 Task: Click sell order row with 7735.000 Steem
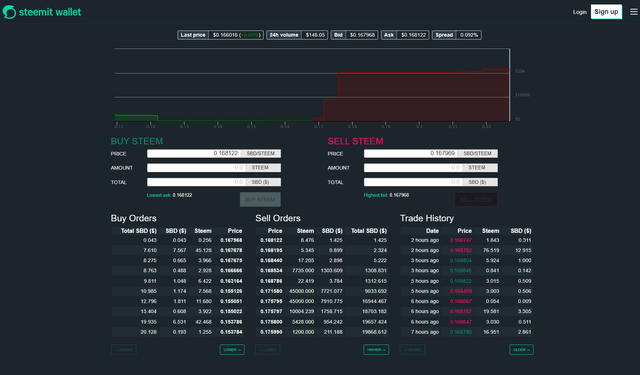pyautogui.click(x=322, y=271)
